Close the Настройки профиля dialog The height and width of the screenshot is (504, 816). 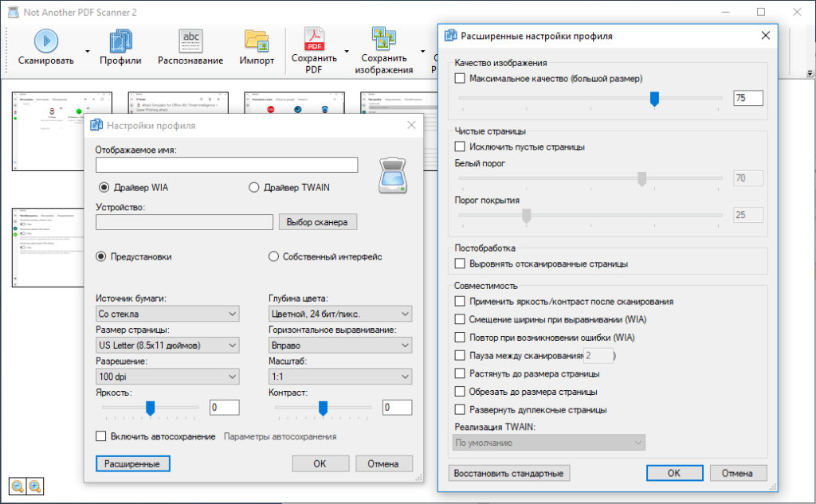(x=411, y=125)
